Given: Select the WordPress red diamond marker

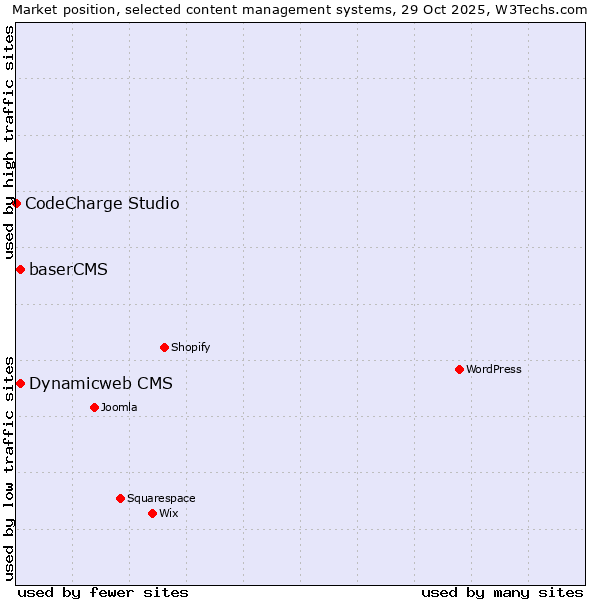Looking at the screenshot, I should (x=459, y=370).
